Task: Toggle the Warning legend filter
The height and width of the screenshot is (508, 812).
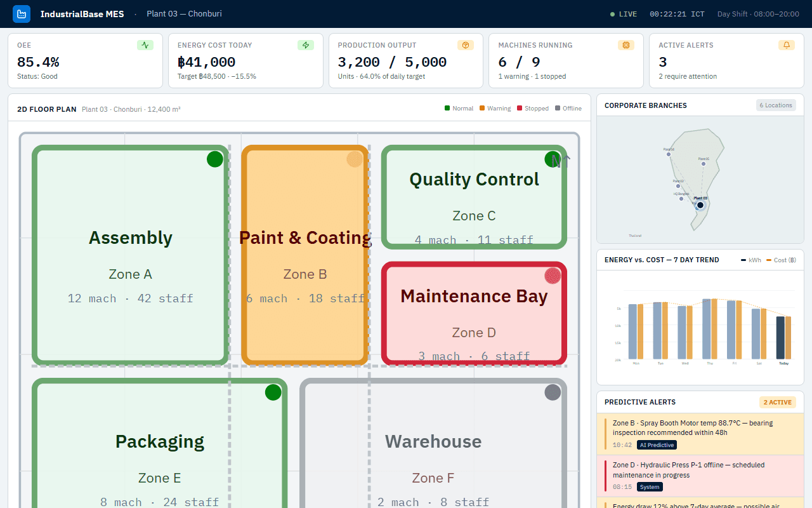Action: tap(495, 109)
